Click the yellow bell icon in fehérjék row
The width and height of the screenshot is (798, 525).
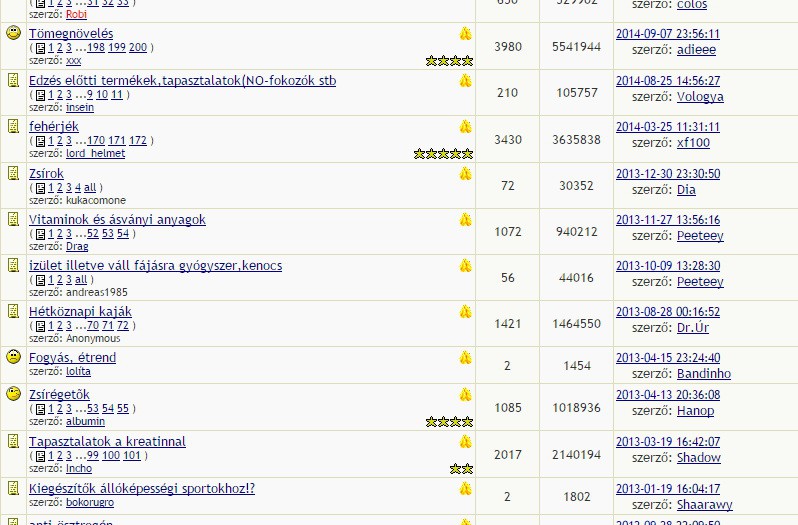pyautogui.click(x=466, y=127)
